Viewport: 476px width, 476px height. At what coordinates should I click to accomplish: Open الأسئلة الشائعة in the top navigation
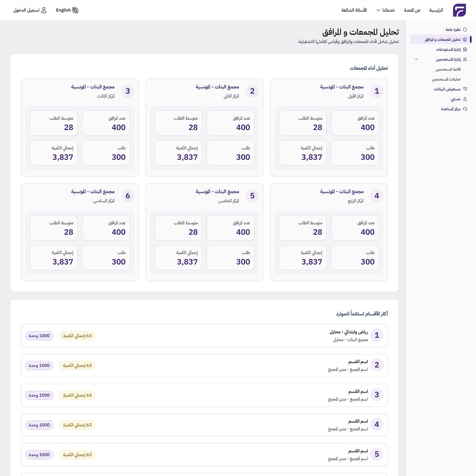tap(354, 10)
